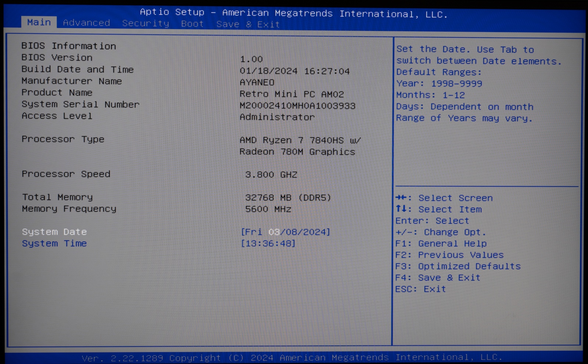
Task: Click the Ver. 2.22.1289 copyright footer
Action: pos(292,357)
